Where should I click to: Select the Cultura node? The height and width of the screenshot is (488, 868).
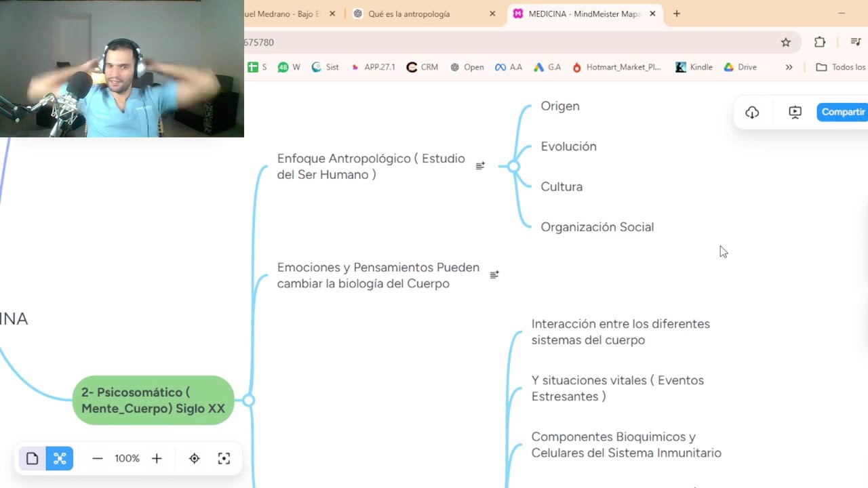tap(561, 186)
